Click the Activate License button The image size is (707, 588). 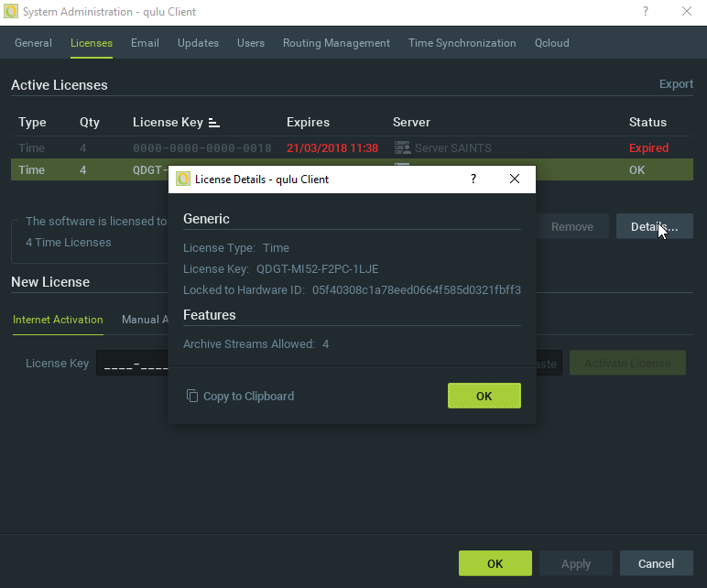627,363
